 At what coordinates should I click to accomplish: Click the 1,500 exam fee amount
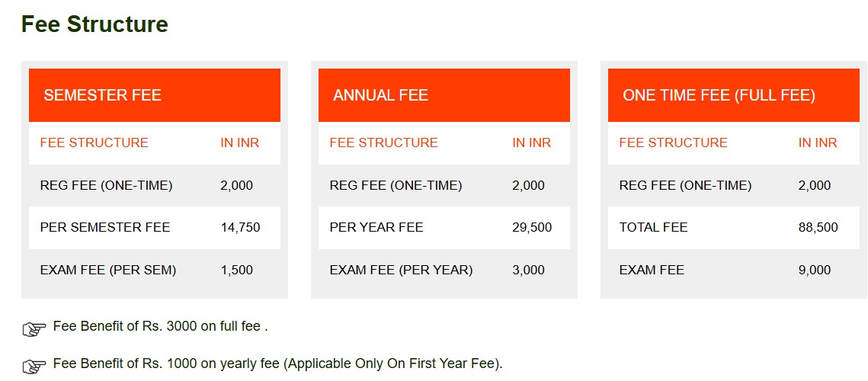point(236,270)
